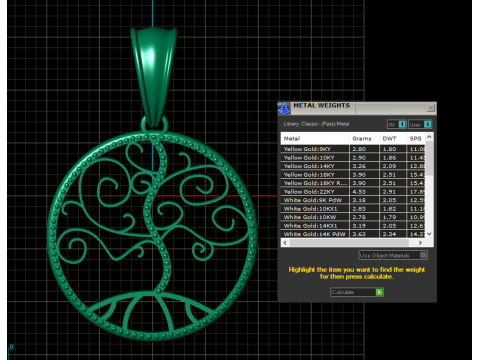
Task: Select the Yellow Gold:18KY row
Action: [353, 175]
